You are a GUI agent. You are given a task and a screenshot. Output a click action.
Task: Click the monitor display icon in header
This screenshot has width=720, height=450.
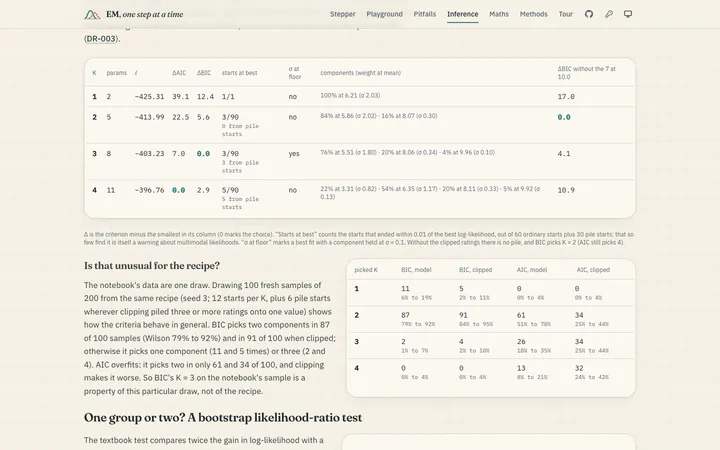pos(628,14)
